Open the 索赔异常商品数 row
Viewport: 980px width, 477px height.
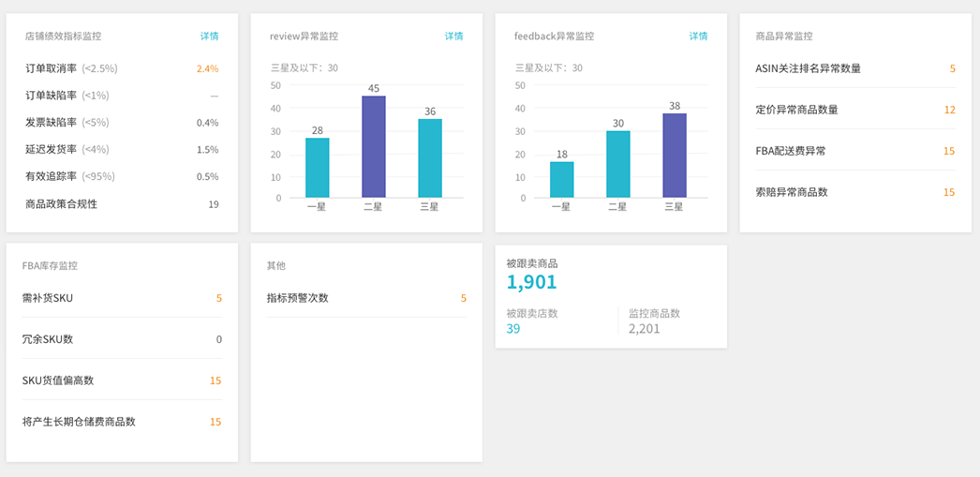coord(854,192)
